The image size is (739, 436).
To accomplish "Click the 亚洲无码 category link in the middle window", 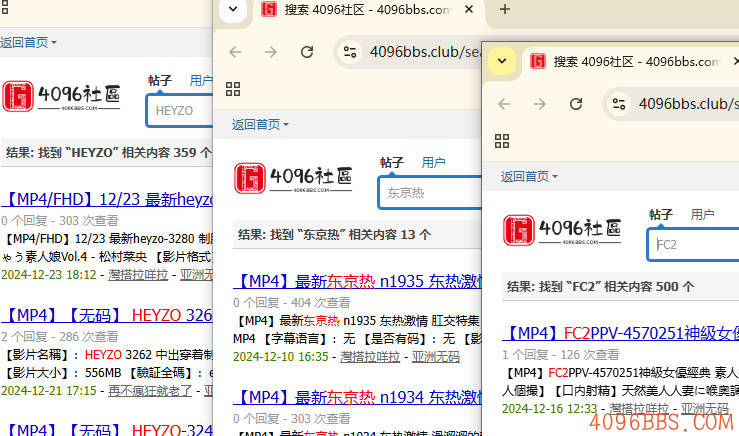I will pos(436,356).
